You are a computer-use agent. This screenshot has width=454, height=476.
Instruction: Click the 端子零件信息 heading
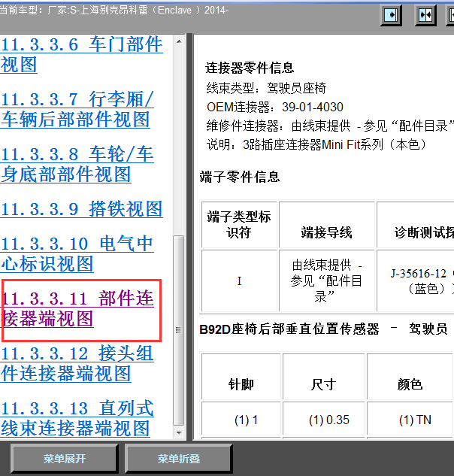pos(240,177)
